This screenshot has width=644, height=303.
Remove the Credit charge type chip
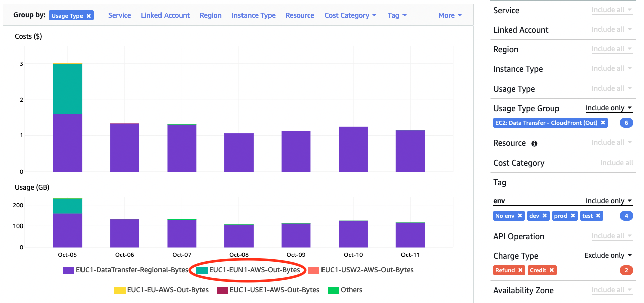pyautogui.click(x=552, y=270)
